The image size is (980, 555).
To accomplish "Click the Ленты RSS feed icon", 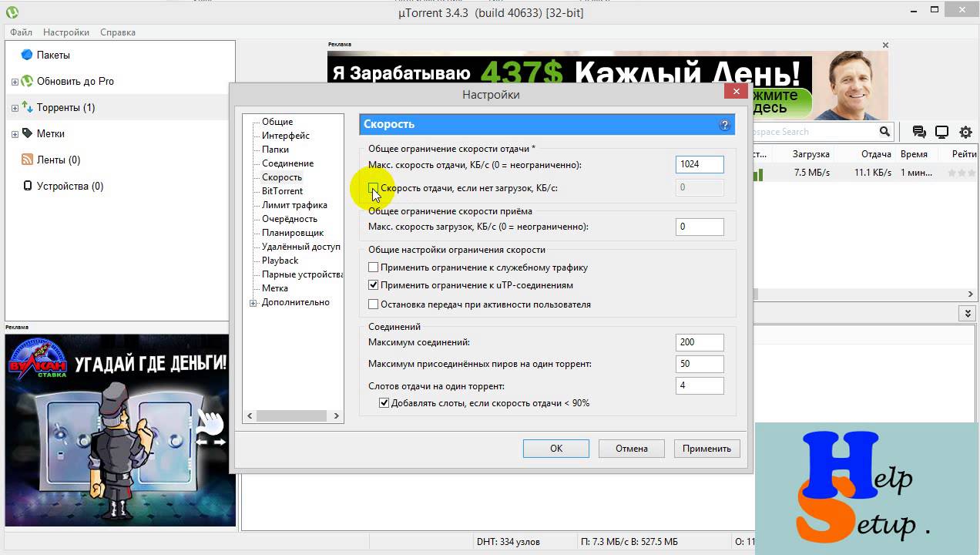I will (27, 160).
